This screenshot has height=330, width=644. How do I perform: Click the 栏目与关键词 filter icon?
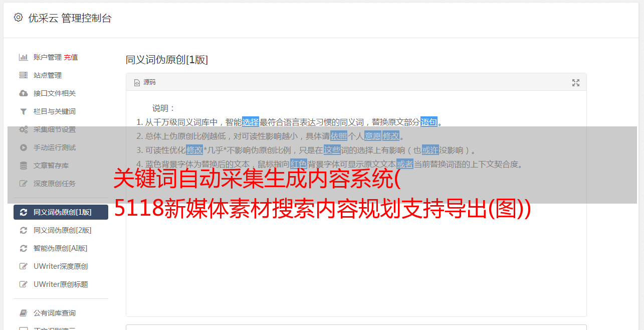tap(23, 111)
